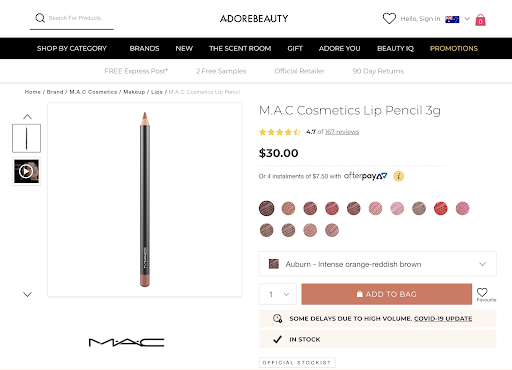512x370 pixels.
Task: Open the quantity selector dropdown
Action: (278, 294)
